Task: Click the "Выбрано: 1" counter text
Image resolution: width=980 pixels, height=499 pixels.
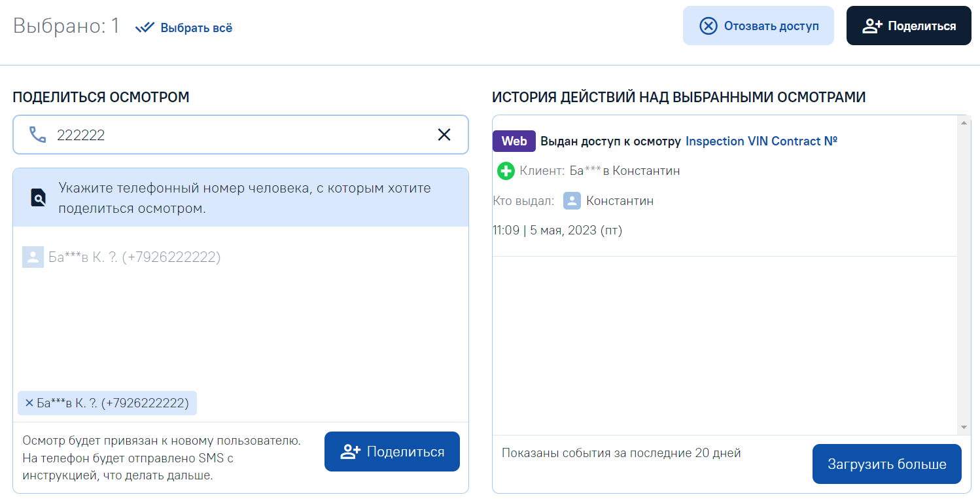Action: click(66, 26)
